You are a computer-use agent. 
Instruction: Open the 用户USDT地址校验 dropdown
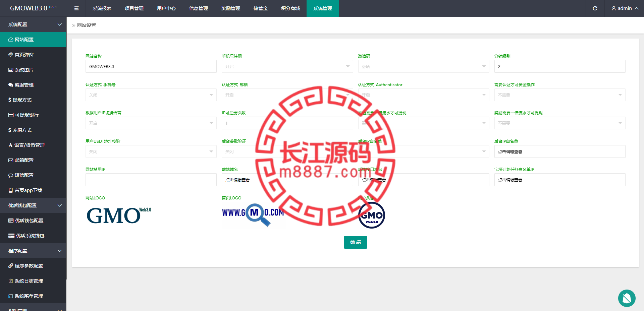(x=151, y=151)
